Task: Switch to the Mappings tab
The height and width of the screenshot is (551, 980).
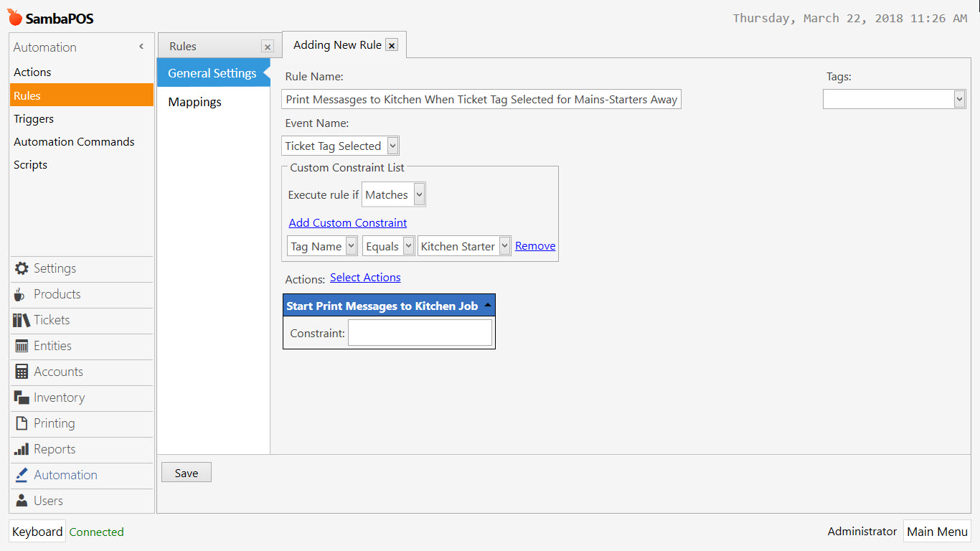Action: (194, 102)
